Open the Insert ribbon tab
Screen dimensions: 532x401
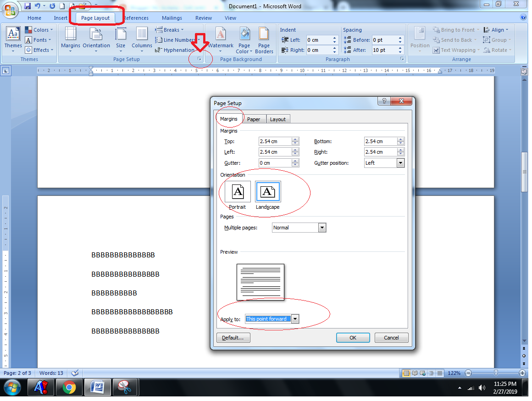coord(61,18)
